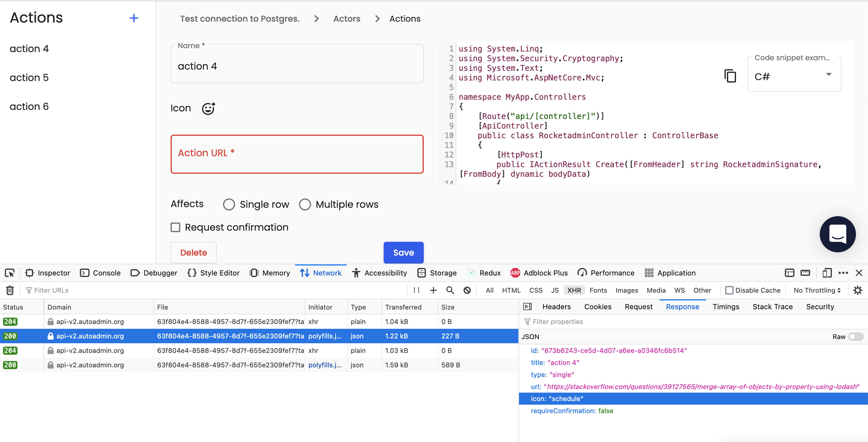This screenshot has height=442, width=868.
Task: Open devtools more options menu
Action: click(843, 273)
